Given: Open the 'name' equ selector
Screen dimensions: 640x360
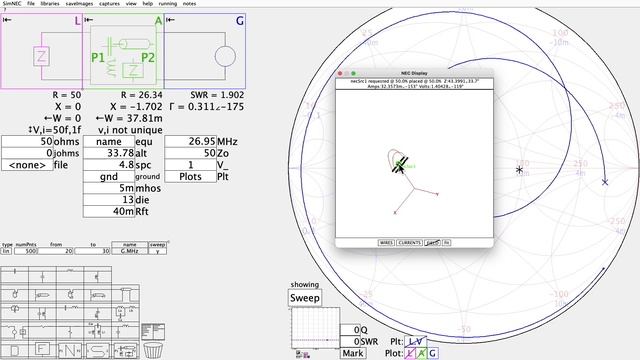Looking at the screenshot, I should click(x=109, y=141).
